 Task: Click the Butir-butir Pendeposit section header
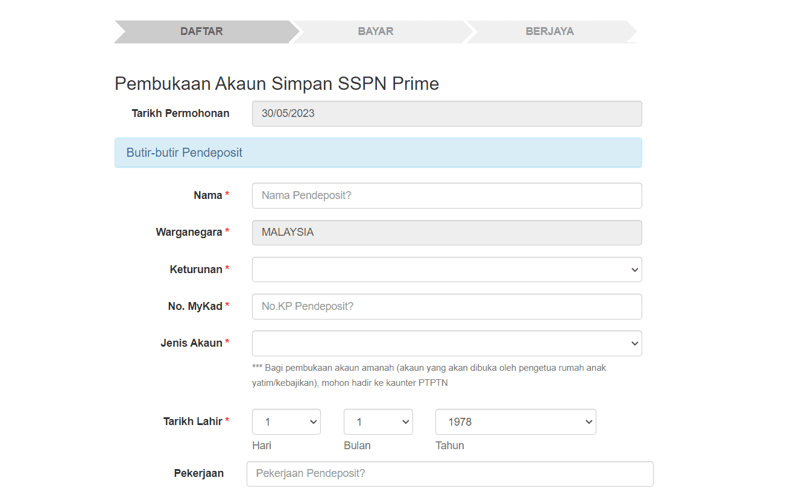tap(378, 152)
